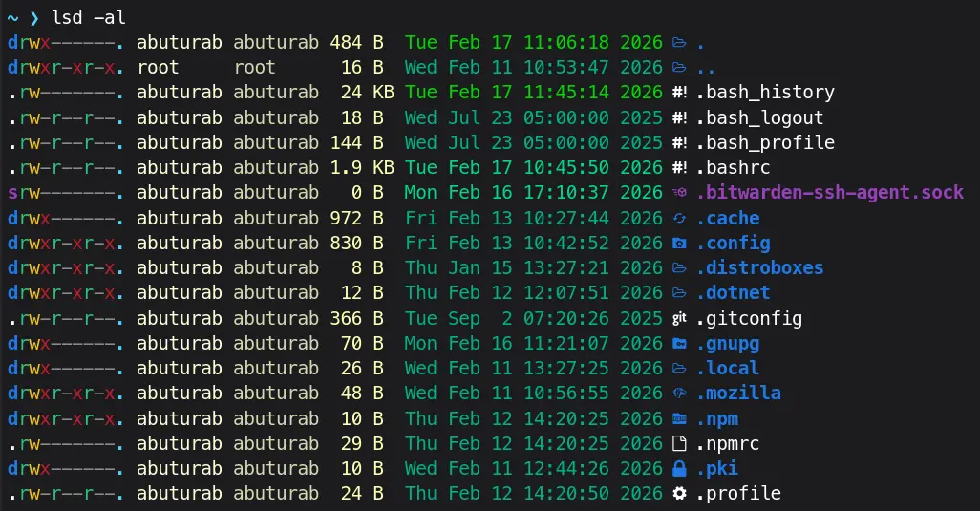Click the lock icon next to .pki
Screen dimensions: 980x511
(x=679, y=468)
